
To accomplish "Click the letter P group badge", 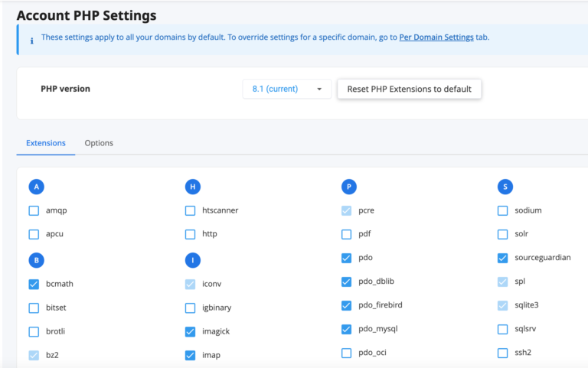I will coord(349,187).
